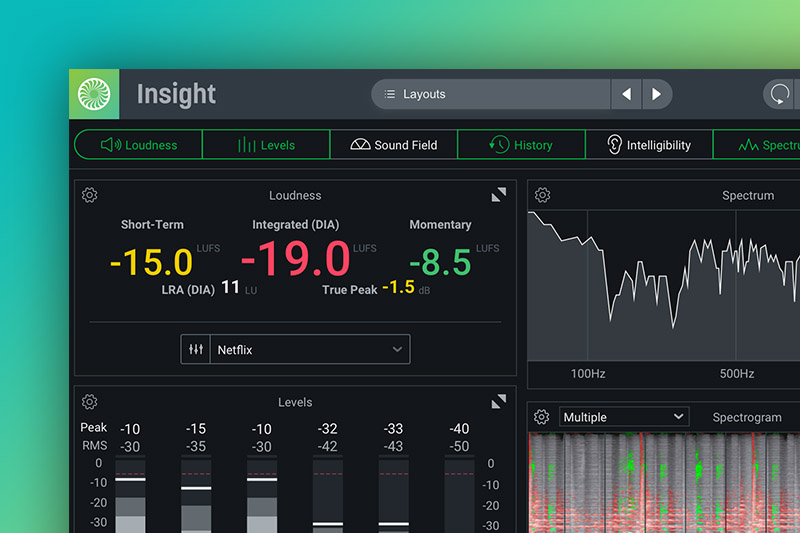Click the level meter with peak -32
800x533 pixels.
(x=328, y=495)
